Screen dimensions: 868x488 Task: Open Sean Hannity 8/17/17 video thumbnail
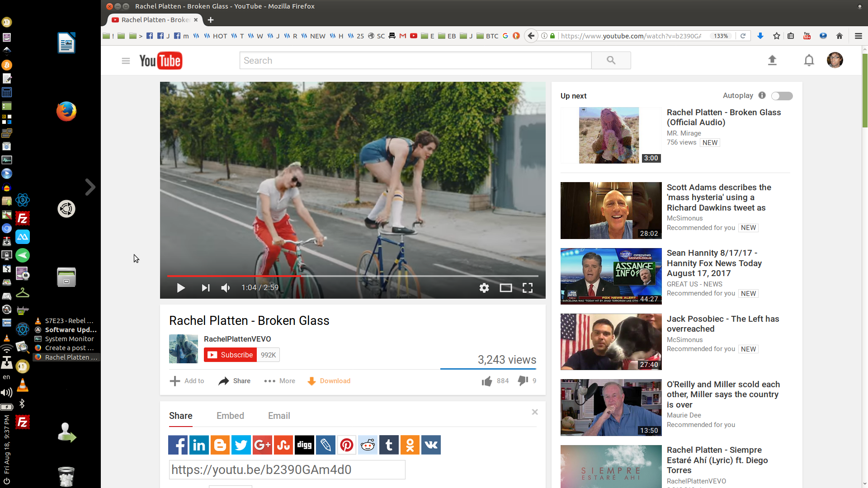611,276
